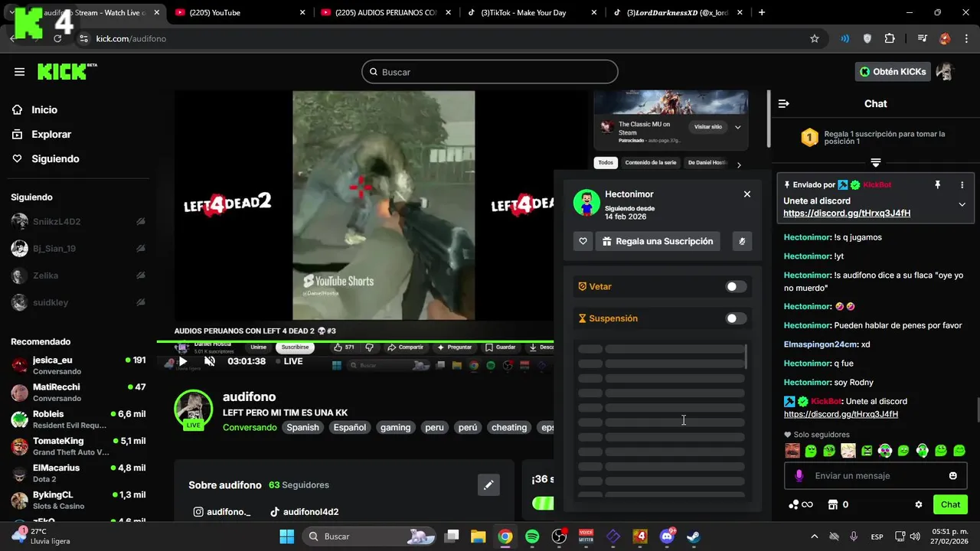This screenshot has width=980, height=551.
Task: Open the channel shop icon
Action: click(x=832, y=505)
